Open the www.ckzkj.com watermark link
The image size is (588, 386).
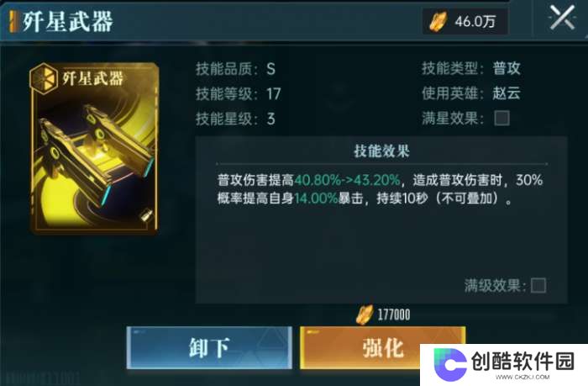pos(522,377)
